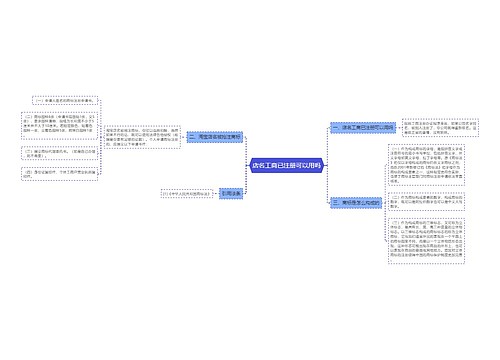Image resolution: width=500 pixels, height=360 pixels.
Task: Select the central topic 店名工商已注册可以用吗
Action: click(287, 165)
